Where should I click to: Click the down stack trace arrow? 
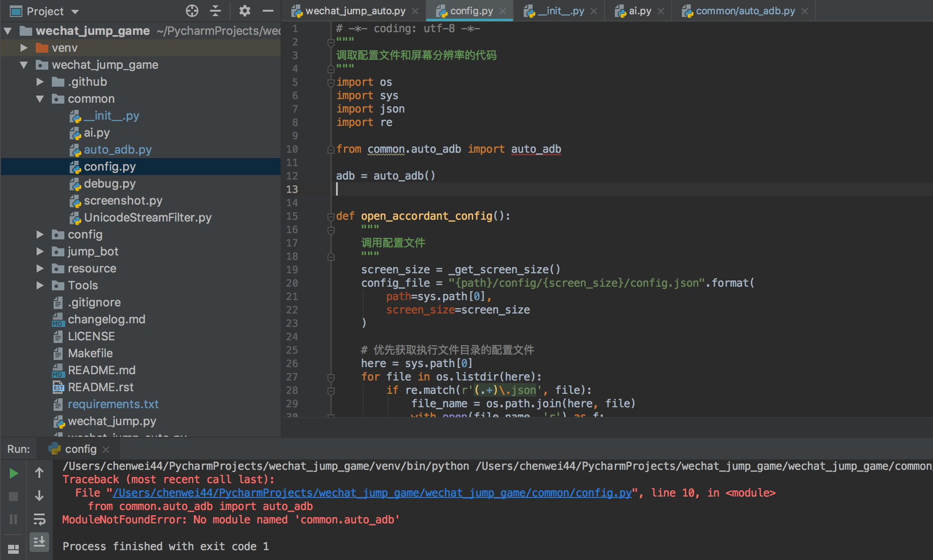click(39, 496)
